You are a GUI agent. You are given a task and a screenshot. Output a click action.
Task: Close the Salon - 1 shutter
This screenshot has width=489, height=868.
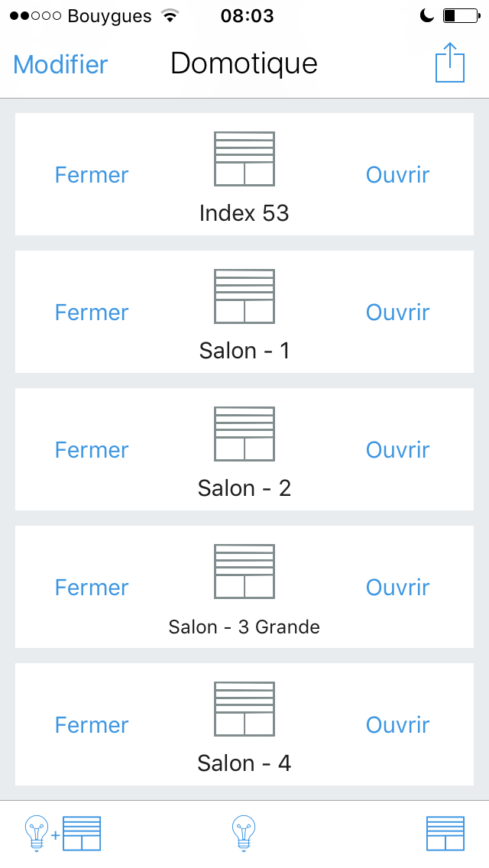click(x=92, y=313)
